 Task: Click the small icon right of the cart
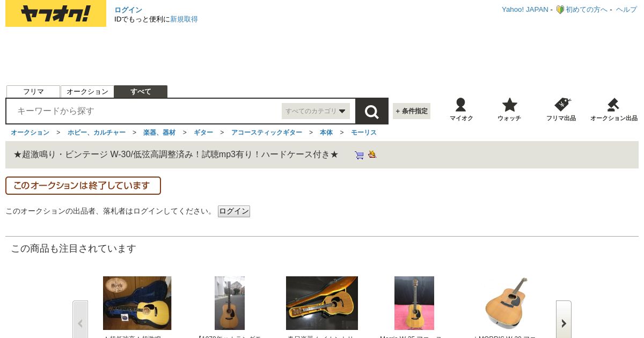pos(372,155)
